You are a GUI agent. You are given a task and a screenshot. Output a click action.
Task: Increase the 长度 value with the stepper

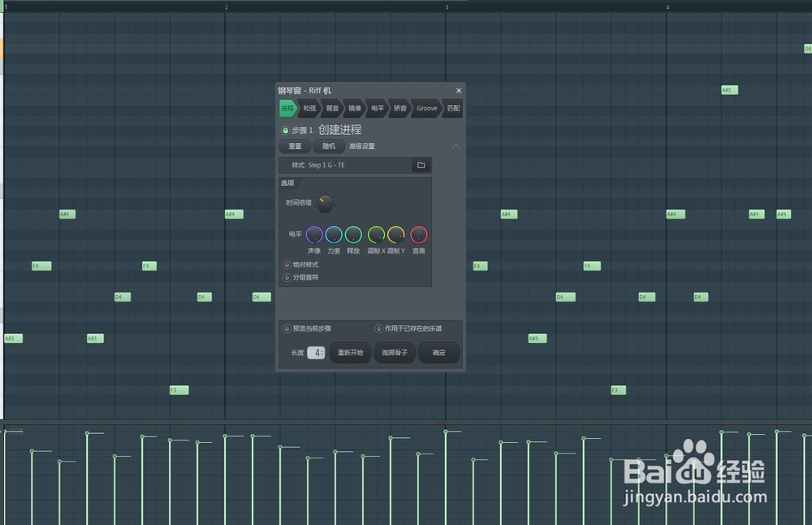coord(322,349)
